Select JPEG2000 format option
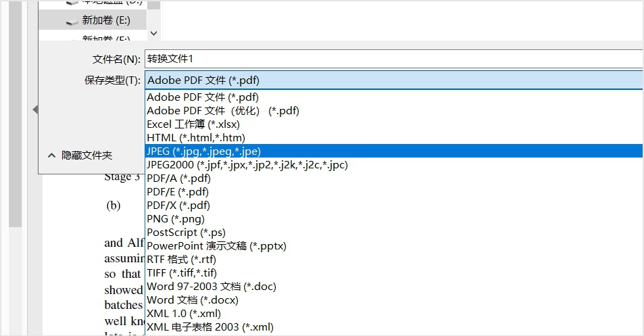Image resolution: width=644 pixels, height=336 pixels. (x=394, y=165)
